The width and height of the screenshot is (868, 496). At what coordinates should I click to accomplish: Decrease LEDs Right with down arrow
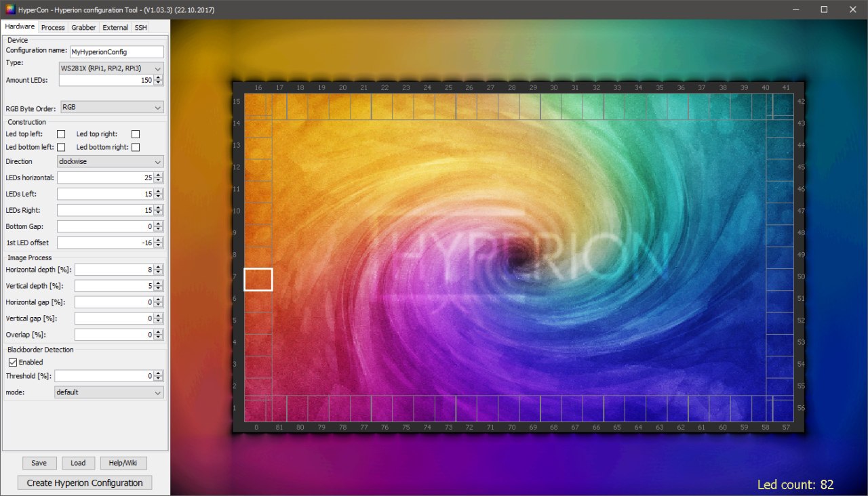pos(159,213)
